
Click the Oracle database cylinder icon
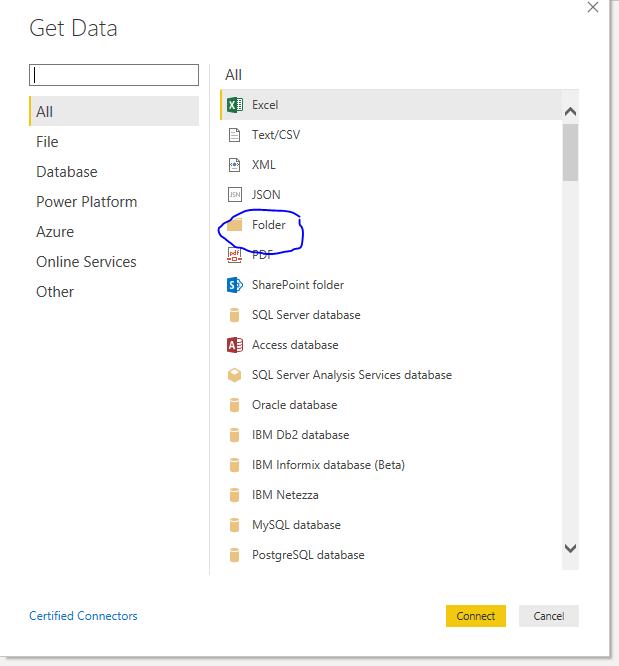(234, 405)
